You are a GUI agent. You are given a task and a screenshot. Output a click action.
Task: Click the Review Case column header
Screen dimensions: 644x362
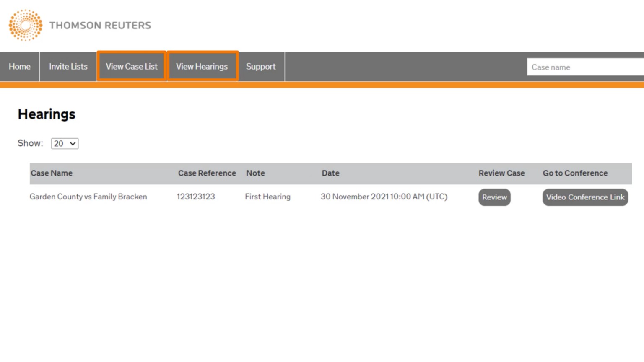501,173
